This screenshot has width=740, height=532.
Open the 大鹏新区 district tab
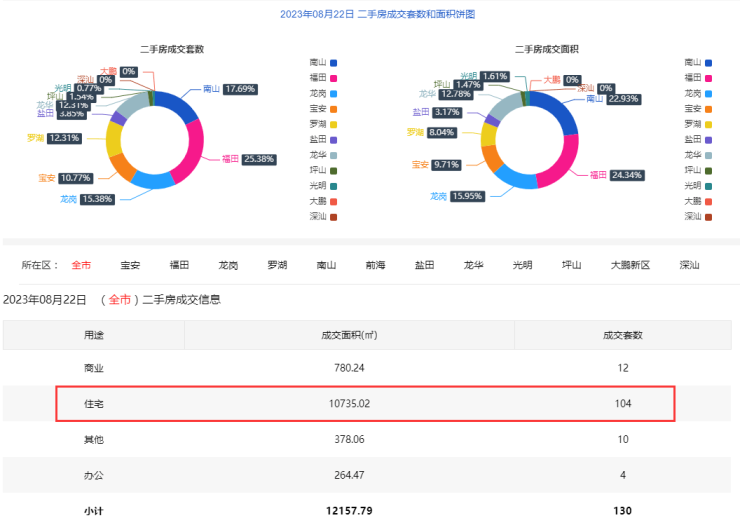coord(630,265)
